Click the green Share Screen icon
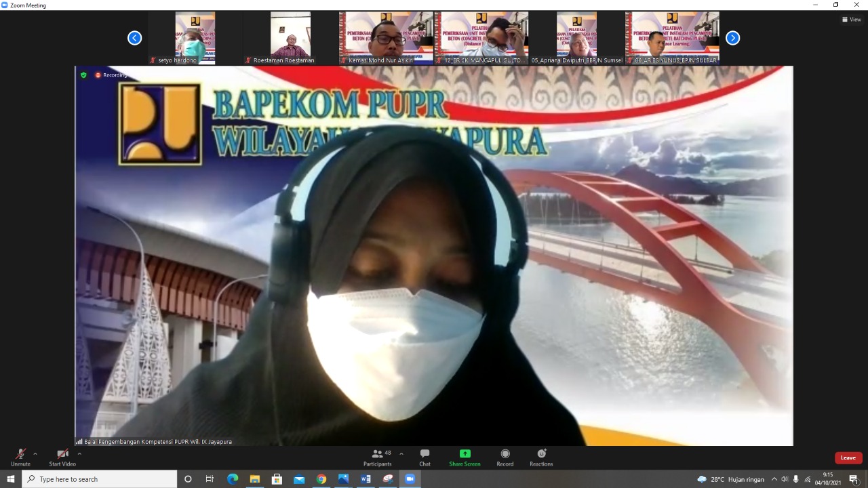Image resolution: width=868 pixels, height=488 pixels. point(465,454)
